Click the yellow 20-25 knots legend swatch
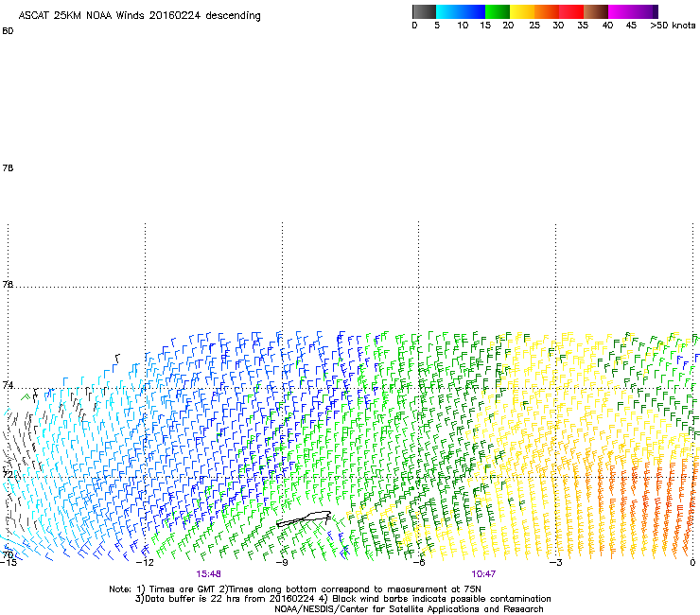Viewport: 700px width, 615px height. (522, 11)
